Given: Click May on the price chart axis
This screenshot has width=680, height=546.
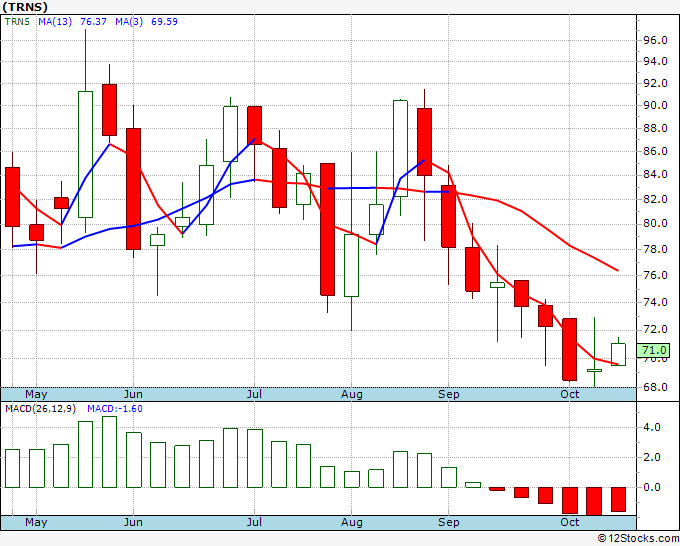Looking at the screenshot, I should [36, 394].
